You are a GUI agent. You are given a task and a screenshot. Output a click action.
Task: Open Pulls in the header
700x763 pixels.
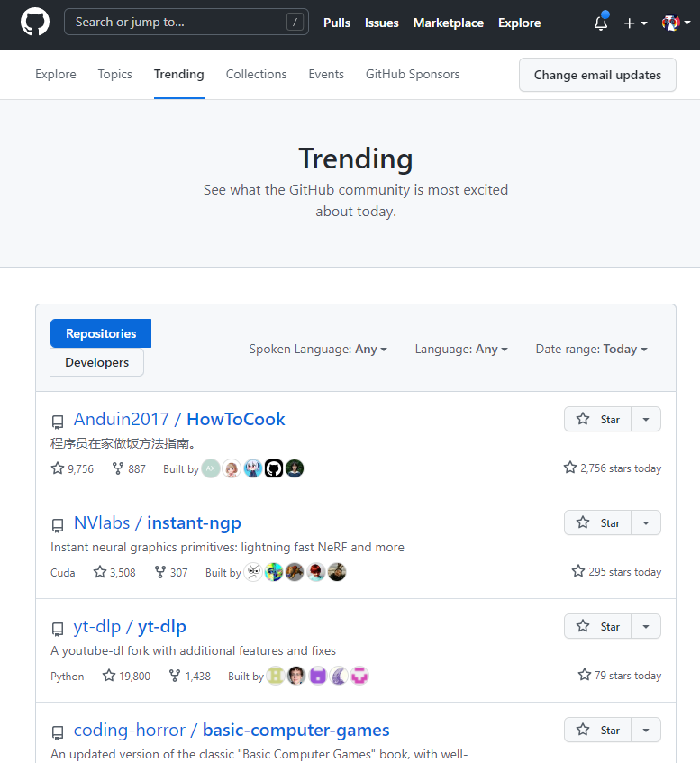337,23
